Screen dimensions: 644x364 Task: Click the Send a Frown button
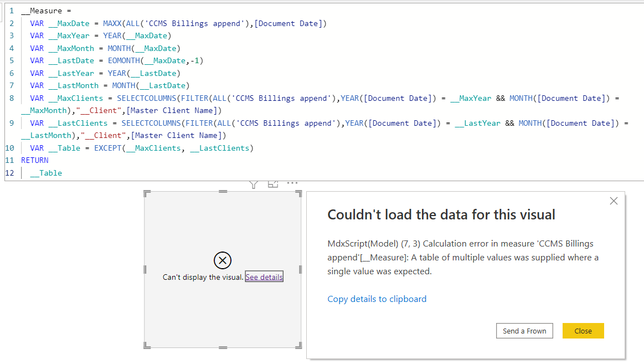[x=524, y=331]
